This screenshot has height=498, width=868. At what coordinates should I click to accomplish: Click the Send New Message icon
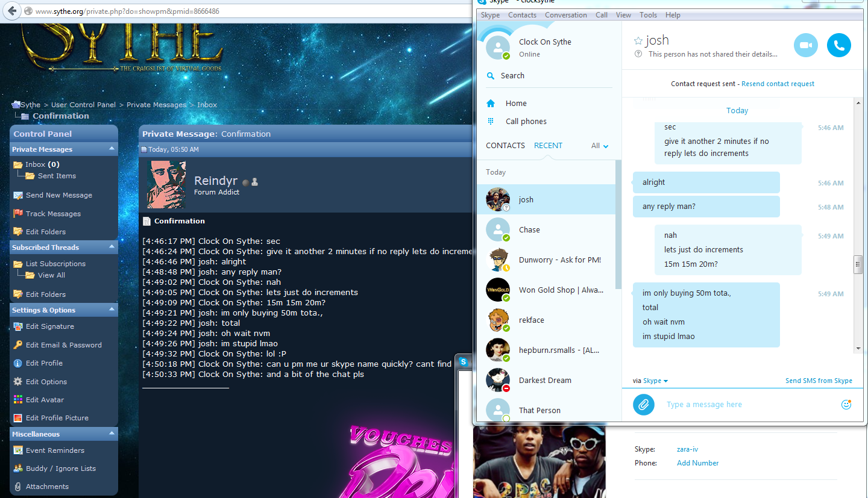18,195
